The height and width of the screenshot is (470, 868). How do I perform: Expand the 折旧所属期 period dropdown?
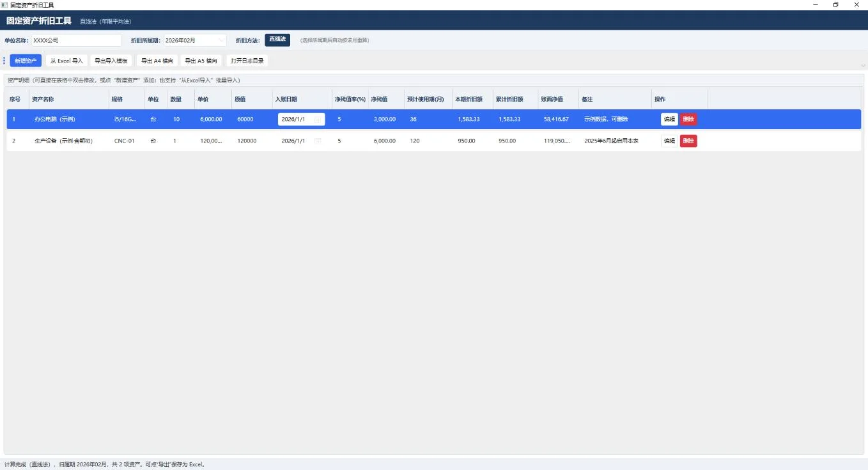pos(222,40)
